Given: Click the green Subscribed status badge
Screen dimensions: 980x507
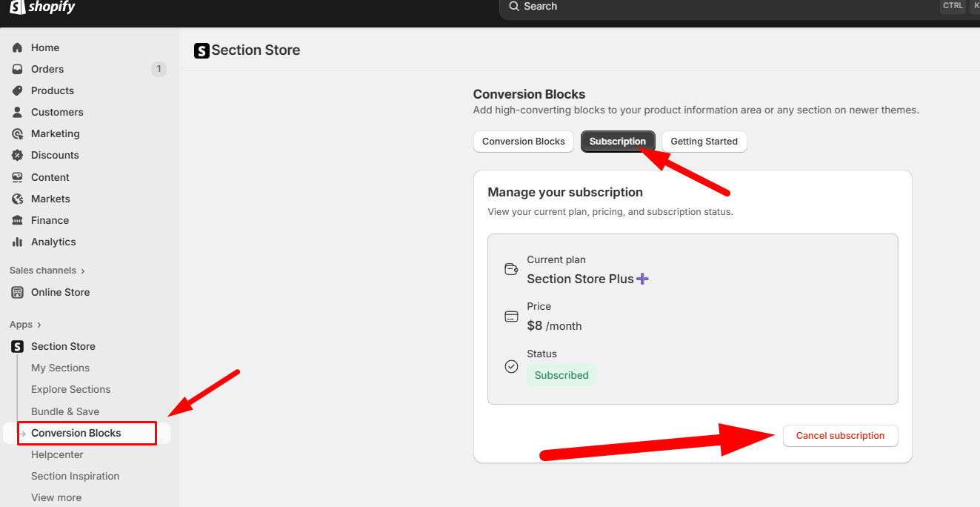Looking at the screenshot, I should pyautogui.click(x=561, y=375).
